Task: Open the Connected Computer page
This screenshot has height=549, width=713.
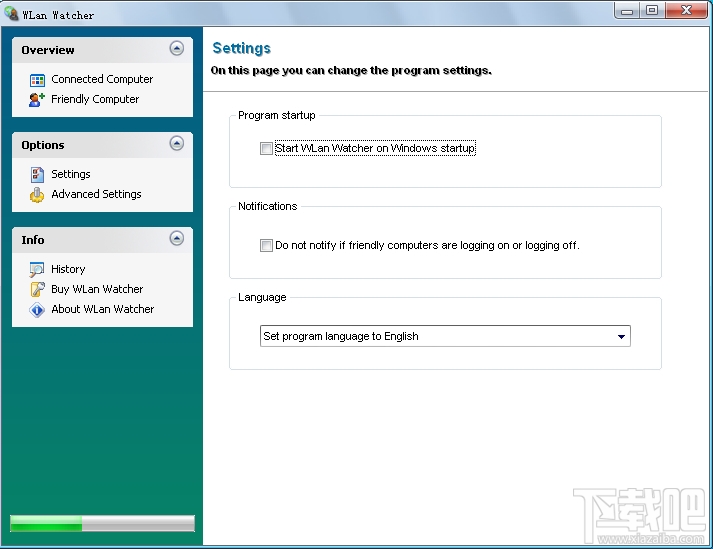Action: pyautogui.click(x=102, y=79)
